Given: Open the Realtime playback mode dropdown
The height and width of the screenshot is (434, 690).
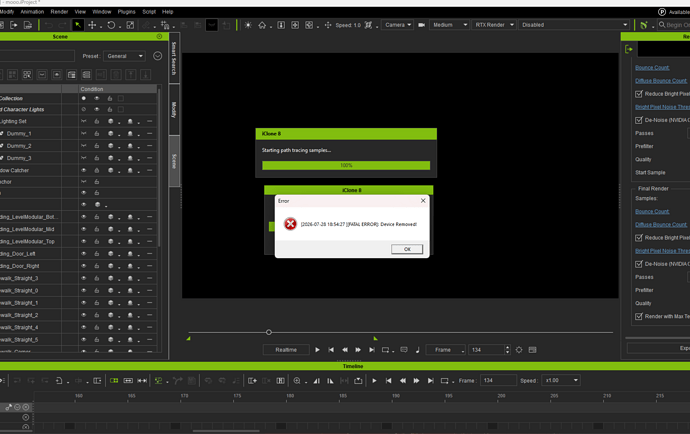Looking at the screenshot, I should [286, 350].
